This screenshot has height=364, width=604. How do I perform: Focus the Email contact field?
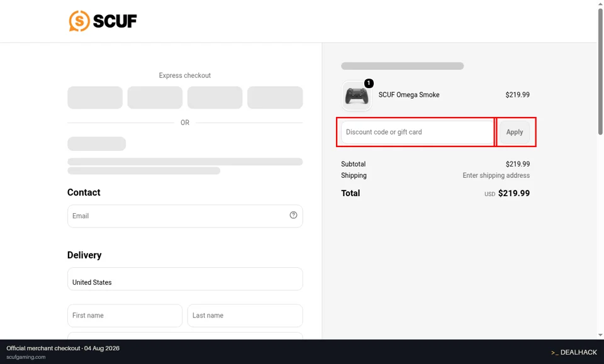185,216
